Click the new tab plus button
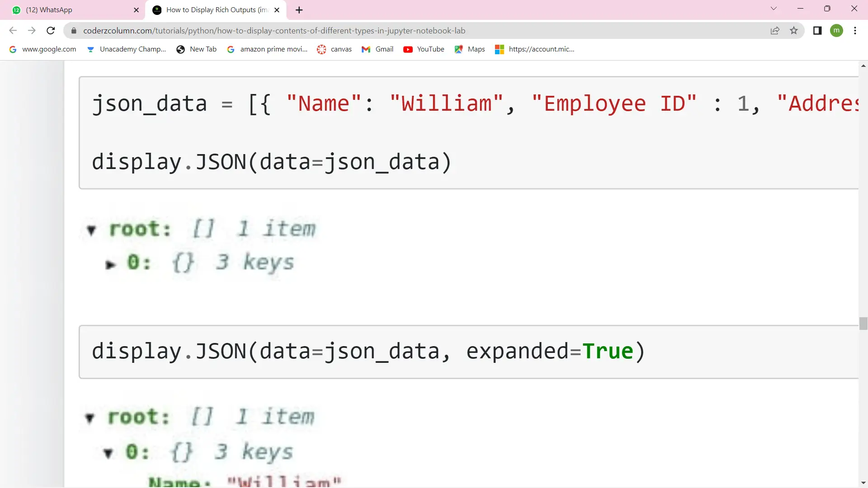 pyautogui.click(x=299, y=9)
